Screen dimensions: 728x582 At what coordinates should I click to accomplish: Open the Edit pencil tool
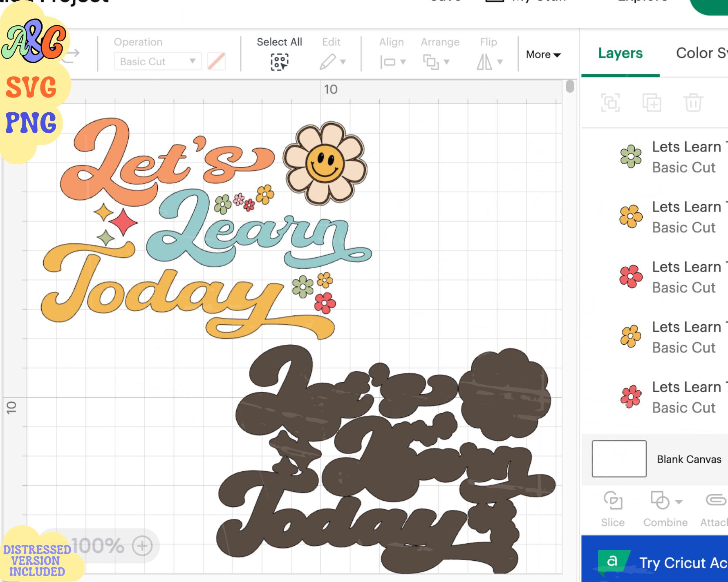pos(328,62)
